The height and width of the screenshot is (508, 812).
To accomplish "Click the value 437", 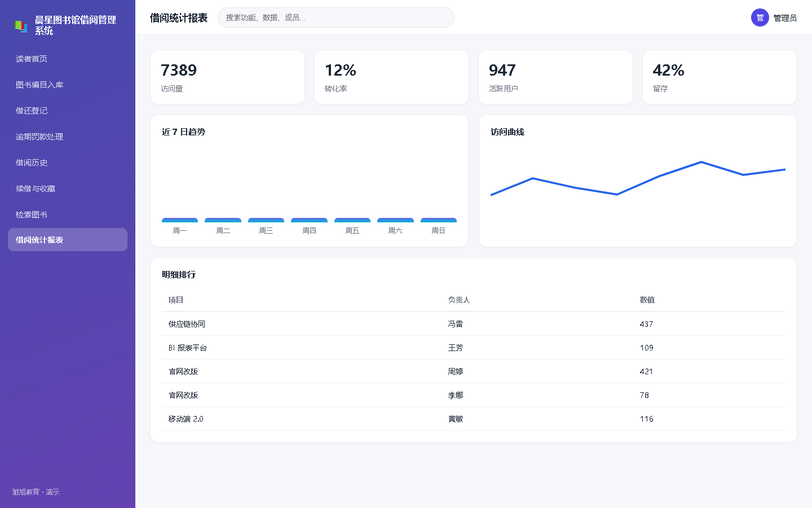I will [646, 324].
